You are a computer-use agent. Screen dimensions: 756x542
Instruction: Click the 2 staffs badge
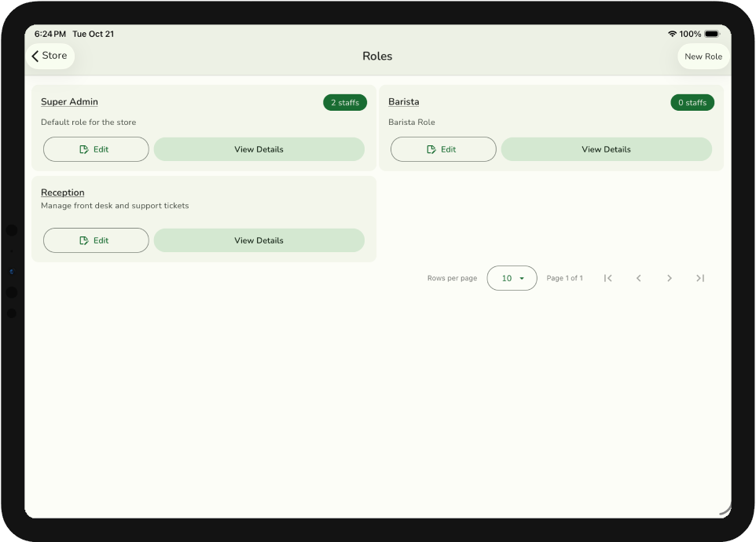click(x=344, y=103)
